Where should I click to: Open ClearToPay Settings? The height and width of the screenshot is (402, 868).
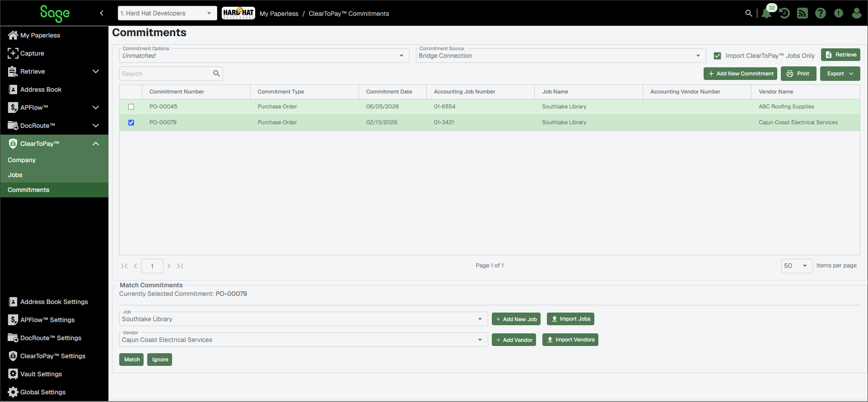coord(54,356)
